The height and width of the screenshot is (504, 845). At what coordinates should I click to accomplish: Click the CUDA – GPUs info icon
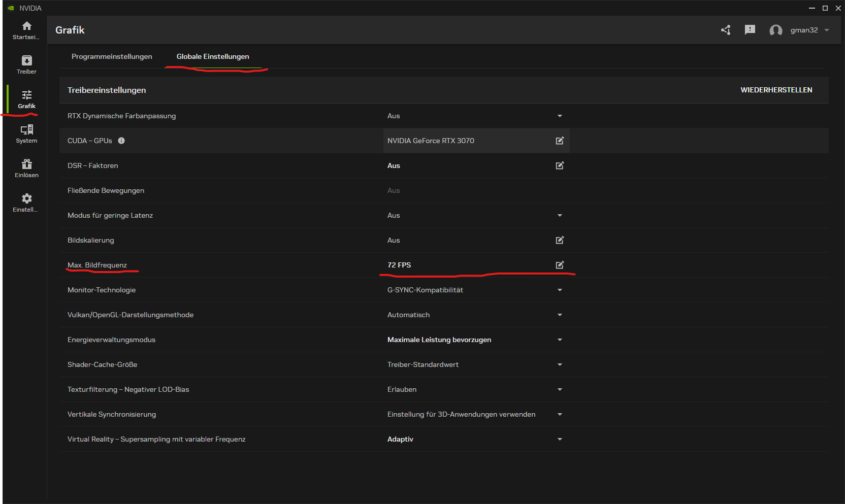pyautogui.click(x=121, y=141)
